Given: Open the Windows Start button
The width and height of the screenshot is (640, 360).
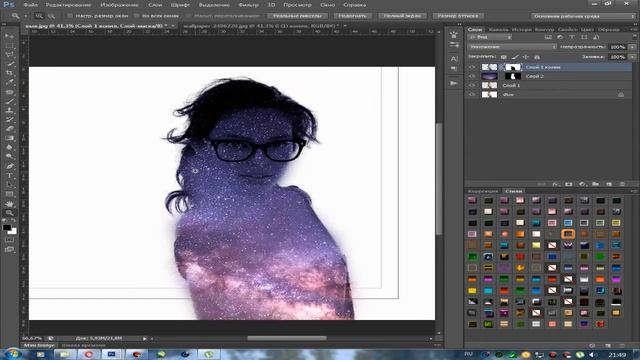Looking at the screenshot, I should coord(12,354).
